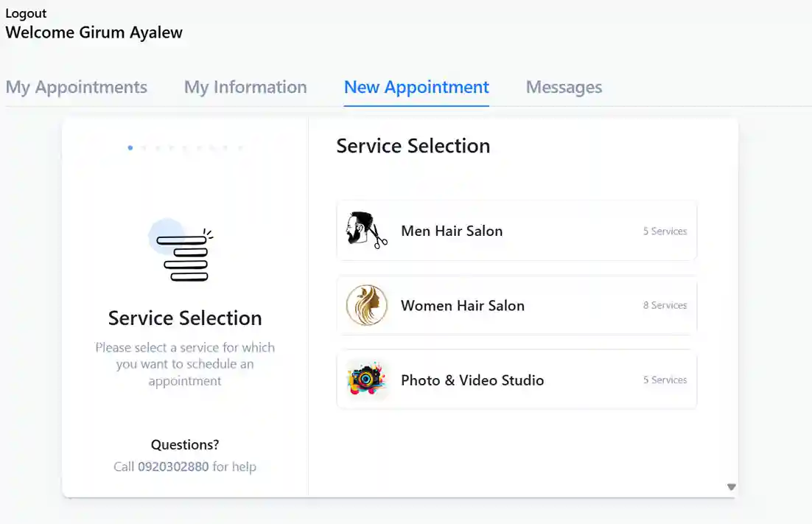Click the scroll-down triangle arrow
Image resolution: width=812 pixels, height=524 pixels.
click(x=731, y=487)
